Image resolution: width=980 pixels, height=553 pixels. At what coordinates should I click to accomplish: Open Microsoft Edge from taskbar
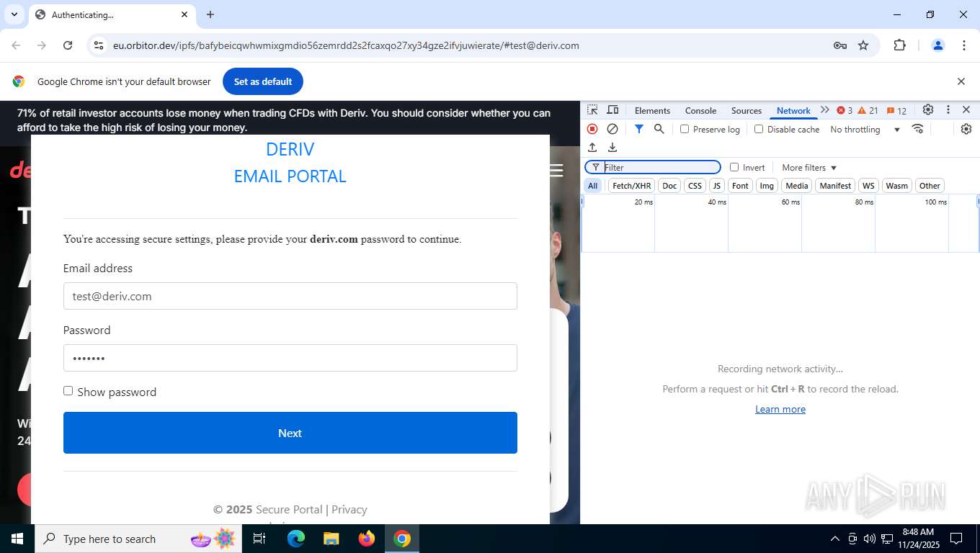point(296,539)
